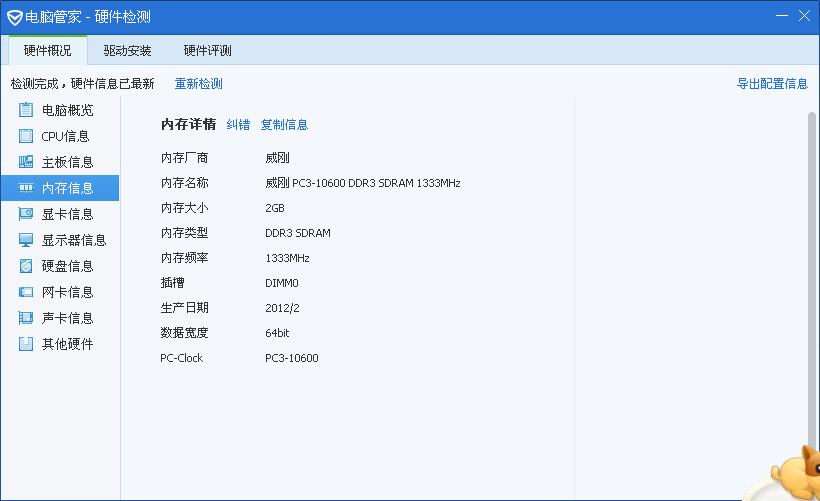Select 硬盘信息 in the sidebar
Screen dimensions: 820x501
[60, 266]
